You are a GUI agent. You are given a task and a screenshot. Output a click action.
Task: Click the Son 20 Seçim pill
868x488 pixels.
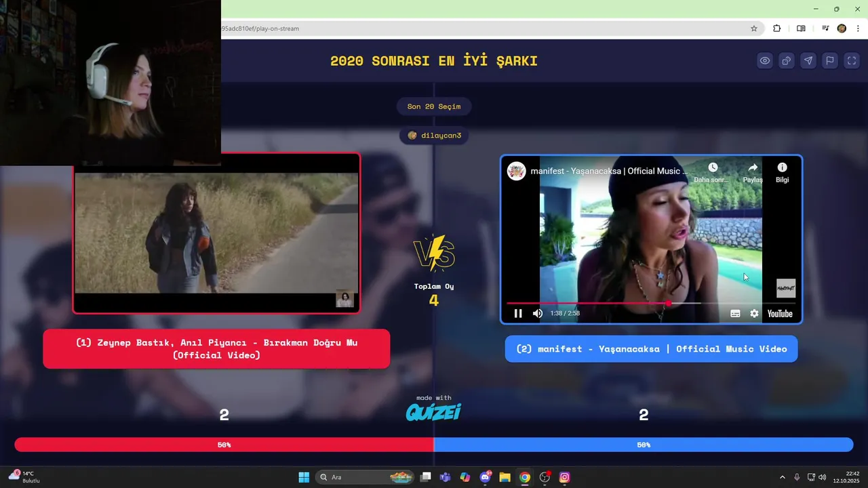pos(434,106)
